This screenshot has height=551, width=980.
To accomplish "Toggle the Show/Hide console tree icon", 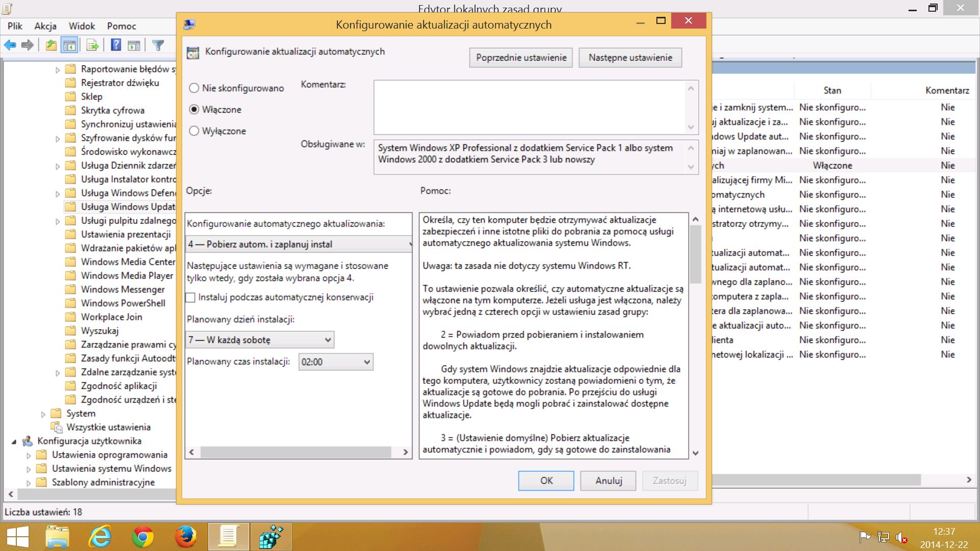I will pyautogui.click(x=69, y=45).
